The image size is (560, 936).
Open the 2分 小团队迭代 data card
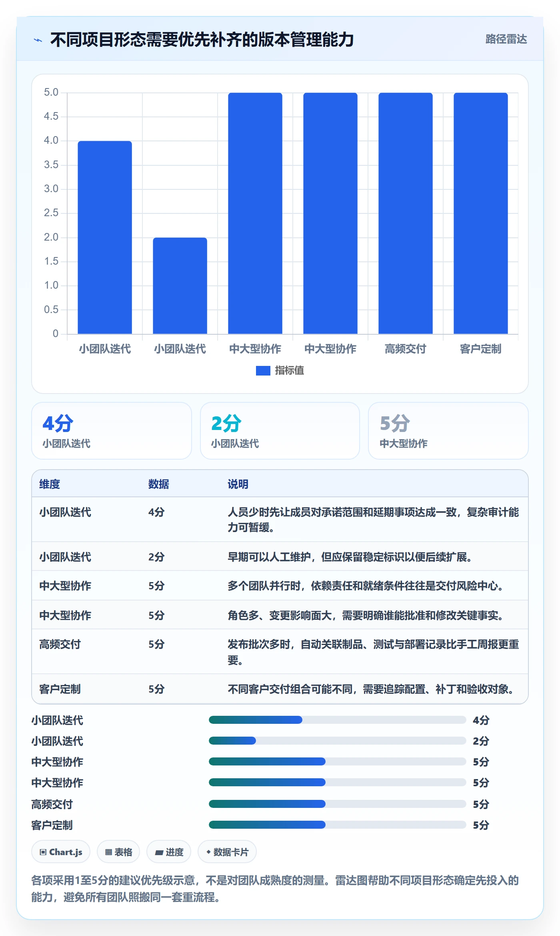click(280, 431)
